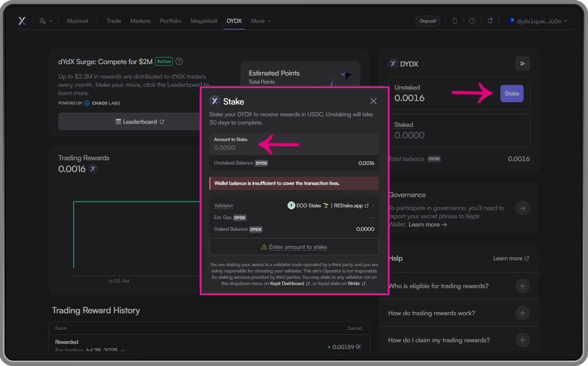Click the Stake dialog DYDX logo icon

point(215,101)
